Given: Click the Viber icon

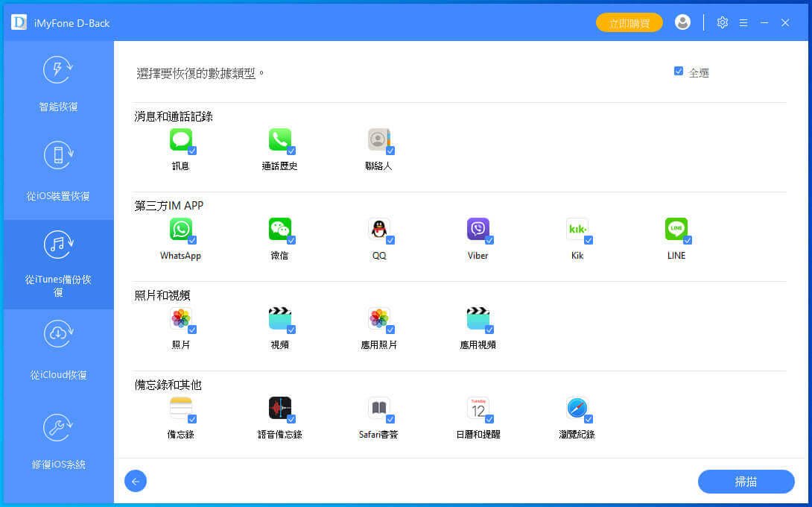Looking at the screenshot, I should [478, 229].
